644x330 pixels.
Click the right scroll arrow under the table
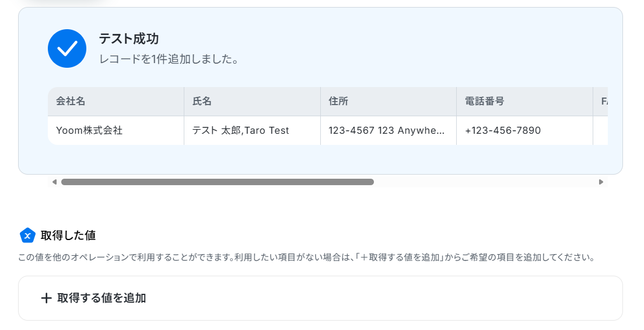[601, 182]
